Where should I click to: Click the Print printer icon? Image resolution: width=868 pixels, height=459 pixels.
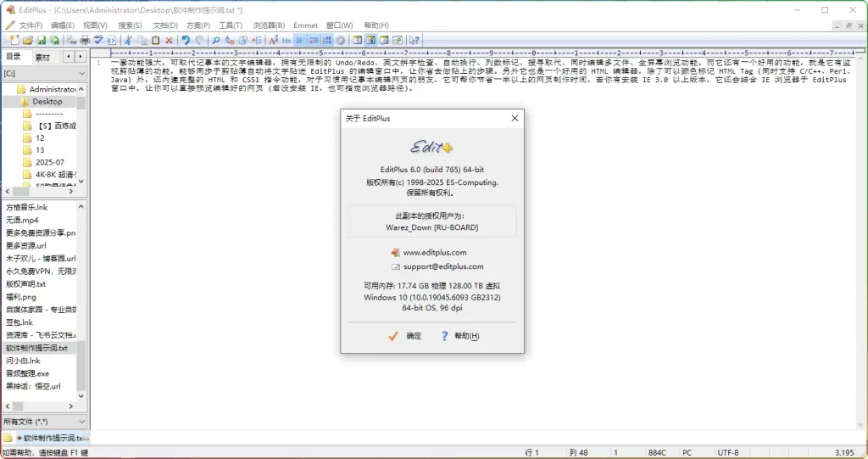(x=85, y=40)
